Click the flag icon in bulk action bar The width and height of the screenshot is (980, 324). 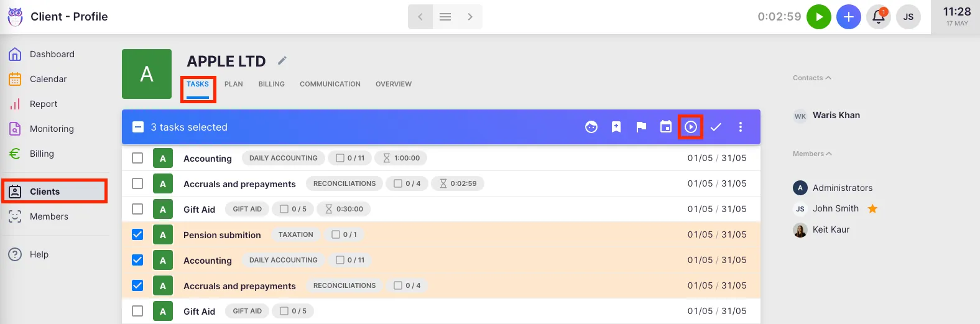(x=641, y=127)
